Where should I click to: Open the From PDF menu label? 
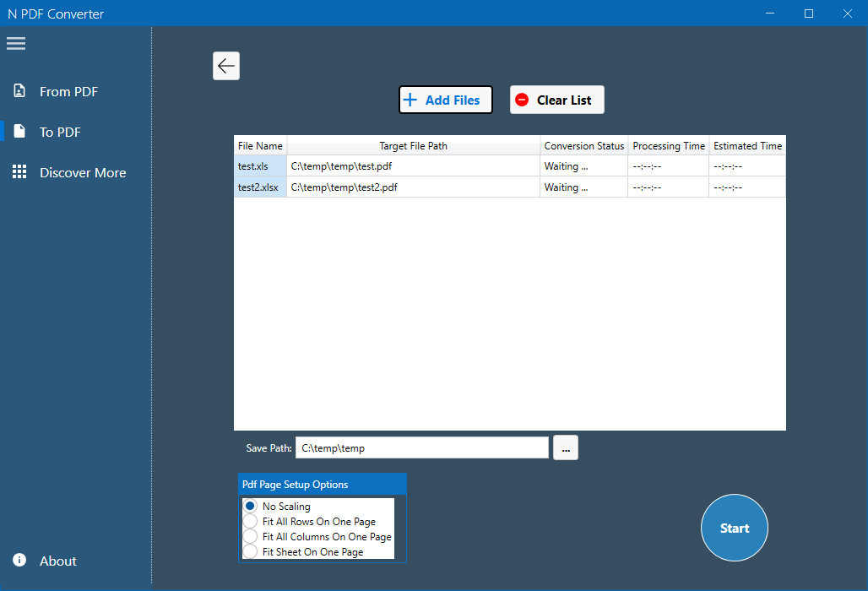tap(68, 91)
